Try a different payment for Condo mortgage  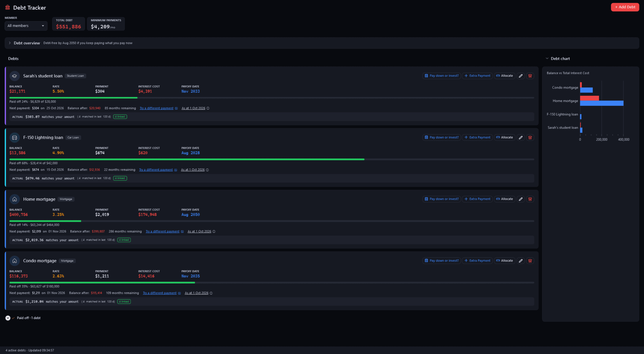pos(160,293)
